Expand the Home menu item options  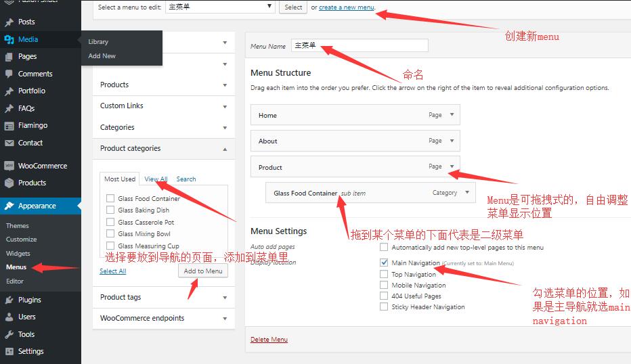[452, 115]
